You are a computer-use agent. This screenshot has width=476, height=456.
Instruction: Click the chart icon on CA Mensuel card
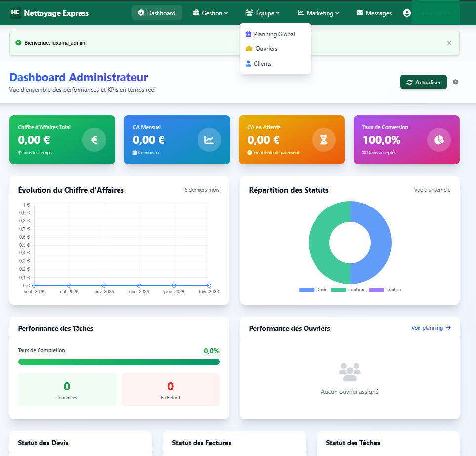(x=209, y=140)
